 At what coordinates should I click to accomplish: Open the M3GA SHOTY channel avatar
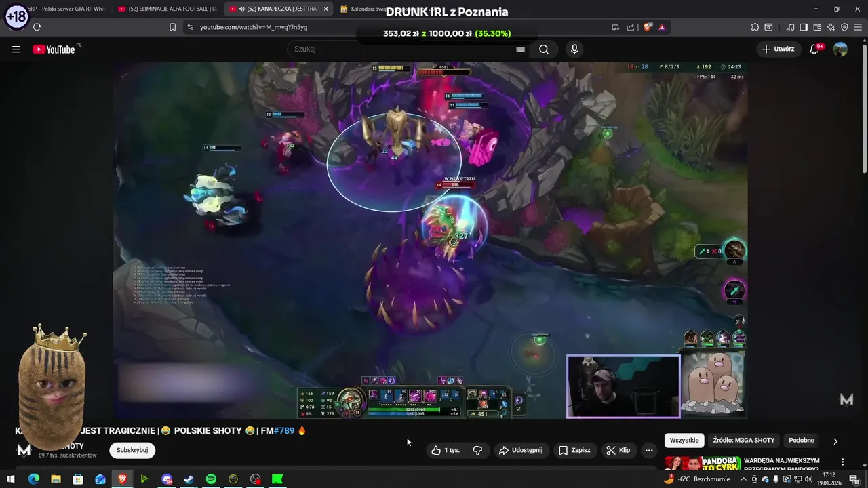[24, 450]
